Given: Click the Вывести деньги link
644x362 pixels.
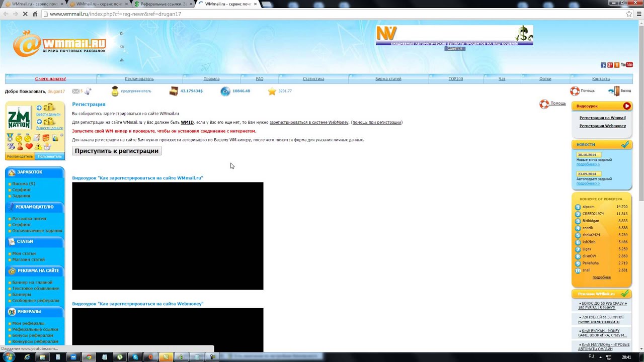Looking at the screenshot, I should coord(49,128).
